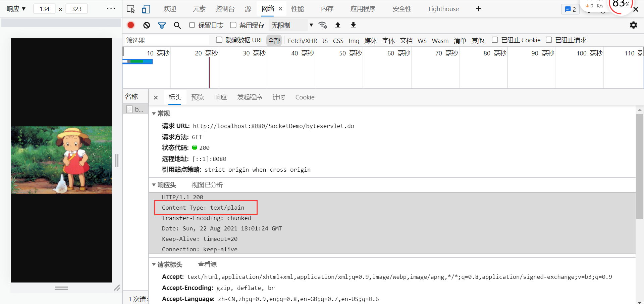
Task: Open throttling dropdown 无限制
Action: (292, 25)
